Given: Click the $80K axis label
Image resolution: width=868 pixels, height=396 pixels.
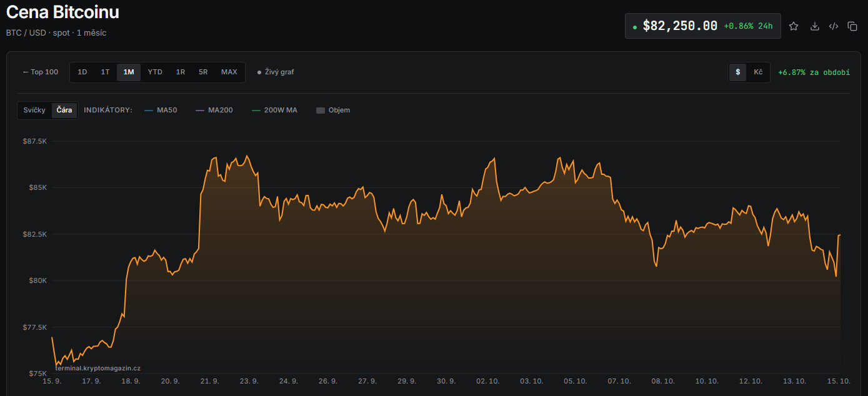Looking at the screenshot, I should coord(37,280).
